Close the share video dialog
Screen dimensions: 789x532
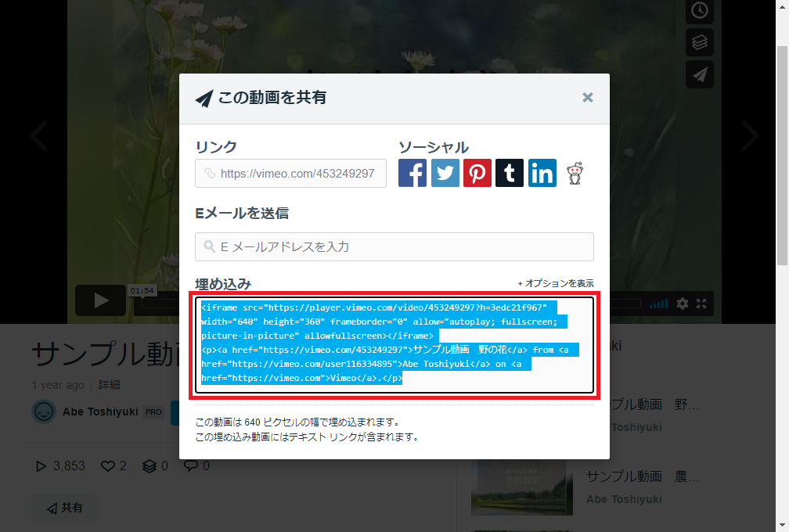(x=587, y=98)
